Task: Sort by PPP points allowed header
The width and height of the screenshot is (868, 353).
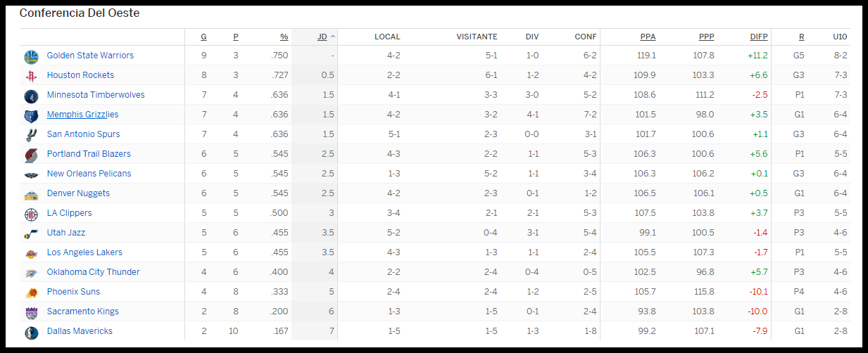Action: tap(706, 37)
